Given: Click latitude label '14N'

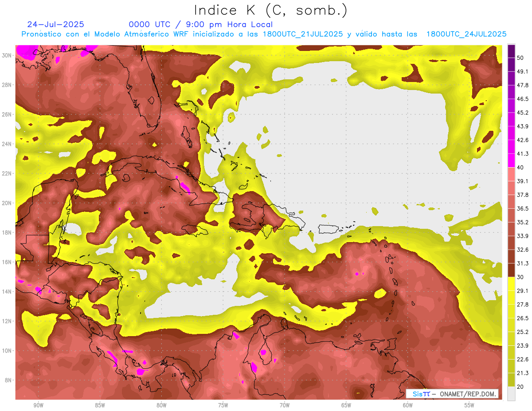Looking at the screenshot, I should tap(8, 291).
